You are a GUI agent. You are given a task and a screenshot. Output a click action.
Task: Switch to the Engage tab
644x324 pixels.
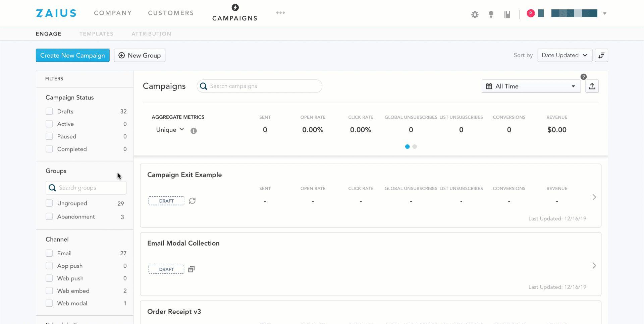(x=49, y=34)
